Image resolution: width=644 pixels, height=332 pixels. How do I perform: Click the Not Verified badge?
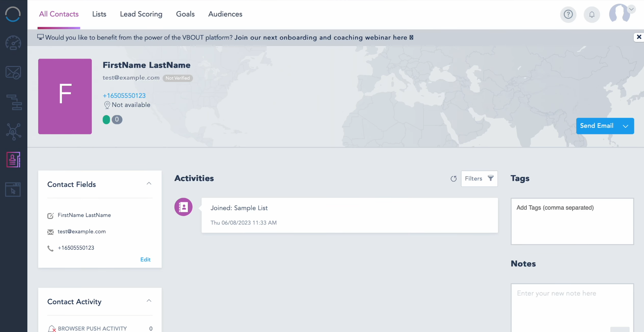(x=178, y=78)
